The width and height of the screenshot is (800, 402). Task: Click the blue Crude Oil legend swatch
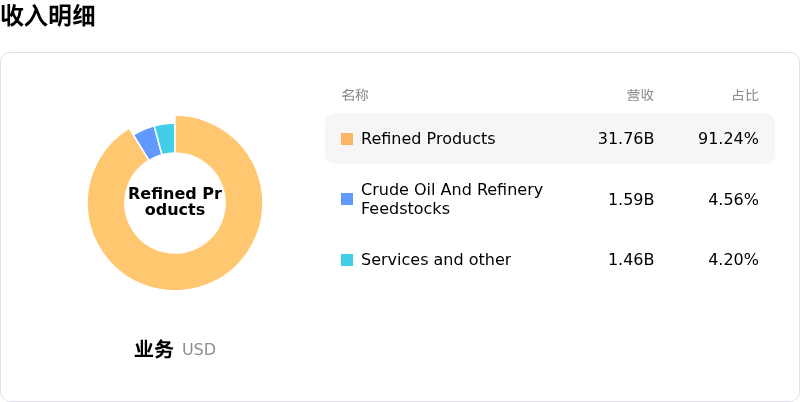tap(347, 199)
